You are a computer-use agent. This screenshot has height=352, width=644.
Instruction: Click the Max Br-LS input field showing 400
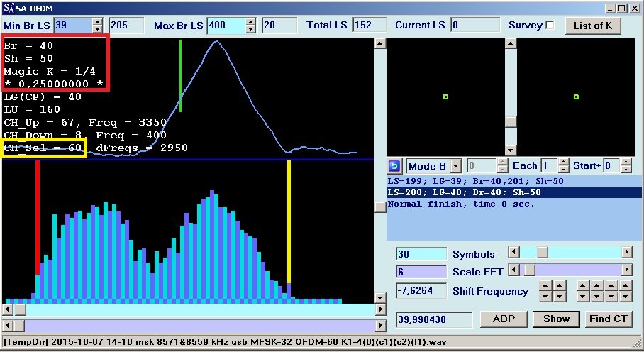pos(226,26)
